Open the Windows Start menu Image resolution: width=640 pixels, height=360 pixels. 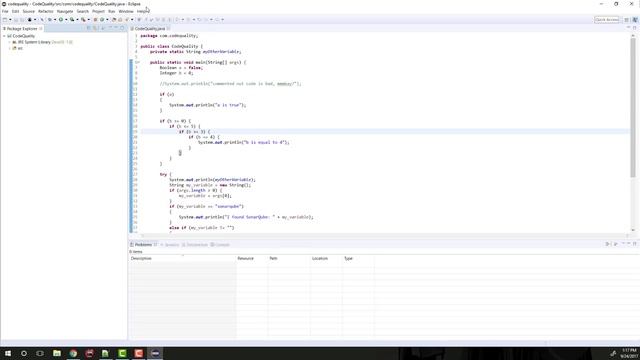click(8, 353)
